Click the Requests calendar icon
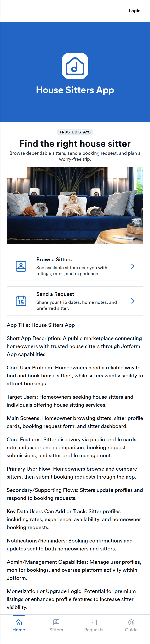The width and height of the screenshot is (150, 644). point(94,622)
